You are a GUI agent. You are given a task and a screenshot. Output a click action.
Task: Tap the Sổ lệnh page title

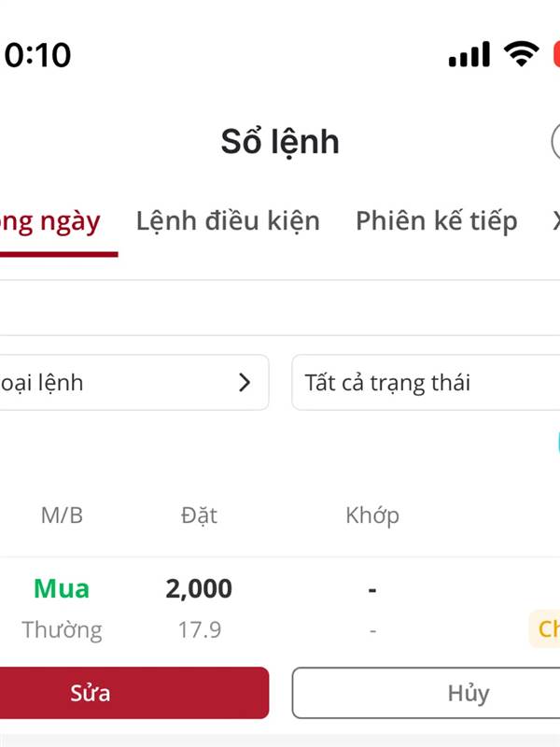point(280,142)
